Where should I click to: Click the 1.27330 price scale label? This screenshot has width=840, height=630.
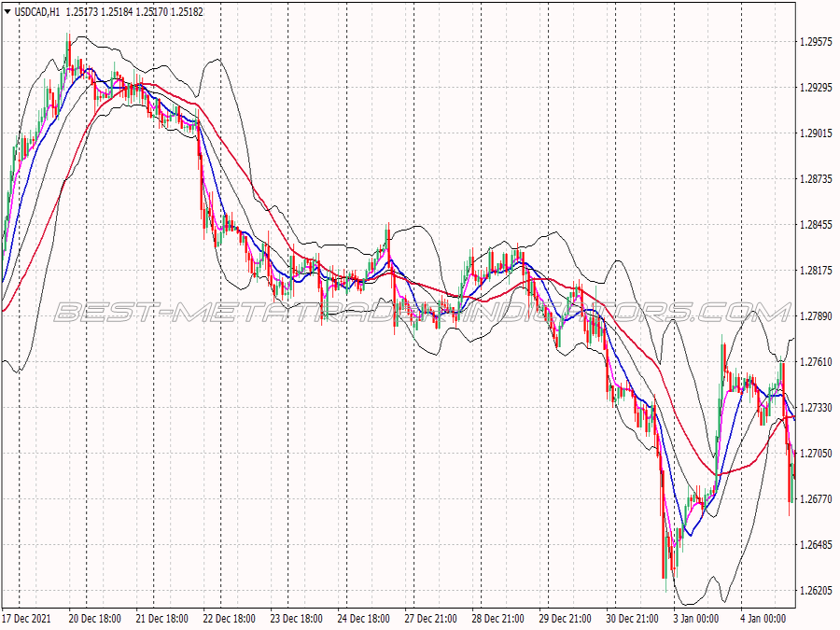[816, 408]
